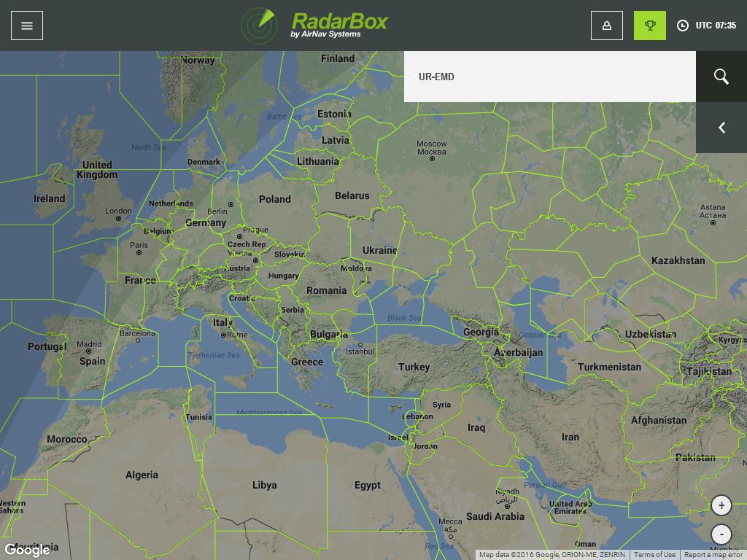The image size is (747, 560).
Task: Click the UTC 07:35 time display
Action: (x=716, y=26)
